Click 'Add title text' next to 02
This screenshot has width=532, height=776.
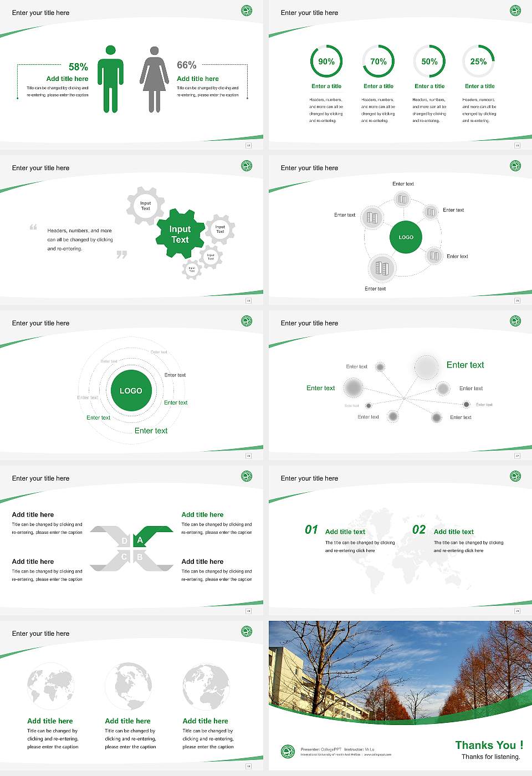point(454,532)
